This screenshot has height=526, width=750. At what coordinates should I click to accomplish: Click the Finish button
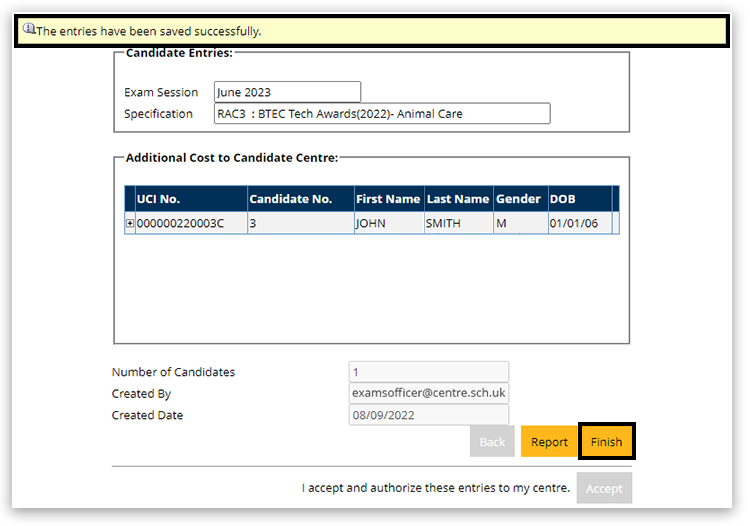click(606, 442)
